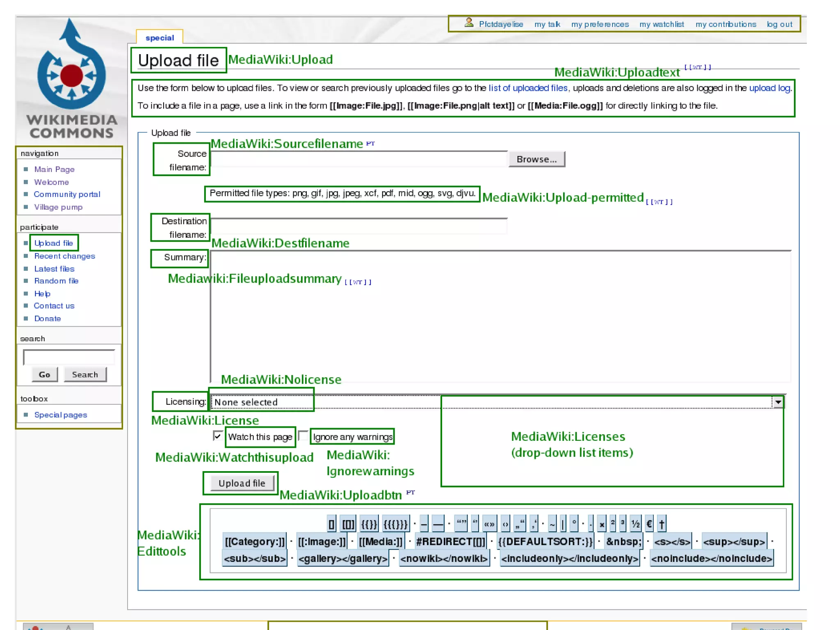Click the Summary text area
This screenshot has height=630, width=840.
(x=500, y=316)
